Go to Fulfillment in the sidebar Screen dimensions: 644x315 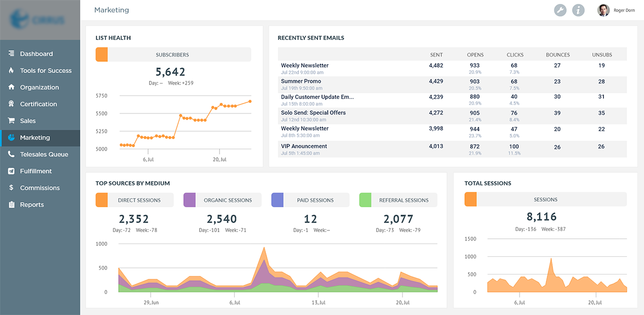click(36, 171)
